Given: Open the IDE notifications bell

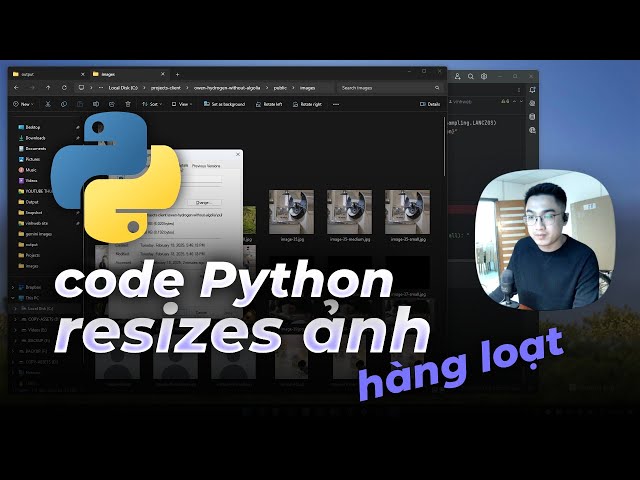Looking at the screenshot, I should (532, 90).
